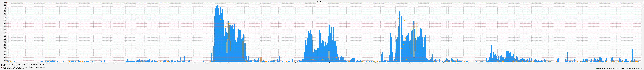Click the green Recommended traffic level swatch
Viewport: 644px width, 70px height.
[596, 69]
